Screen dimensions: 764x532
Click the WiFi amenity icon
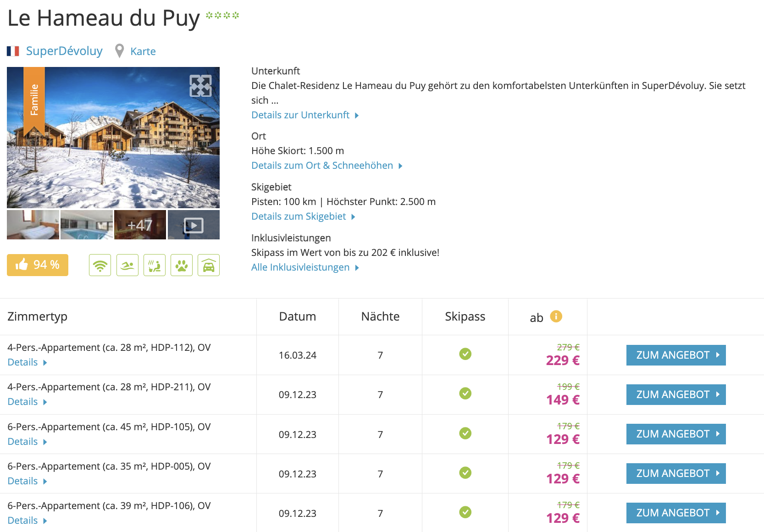pos(100,265)
